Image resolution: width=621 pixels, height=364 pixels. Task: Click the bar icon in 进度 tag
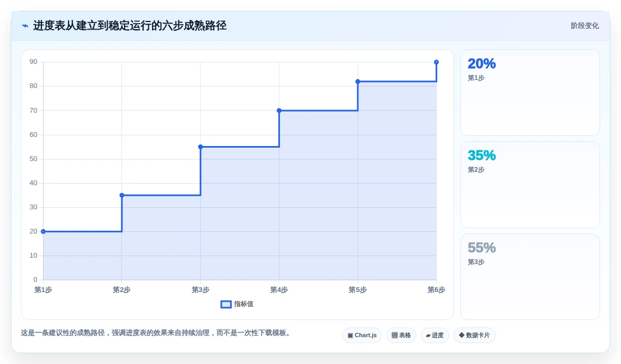[x=428, y=336]
